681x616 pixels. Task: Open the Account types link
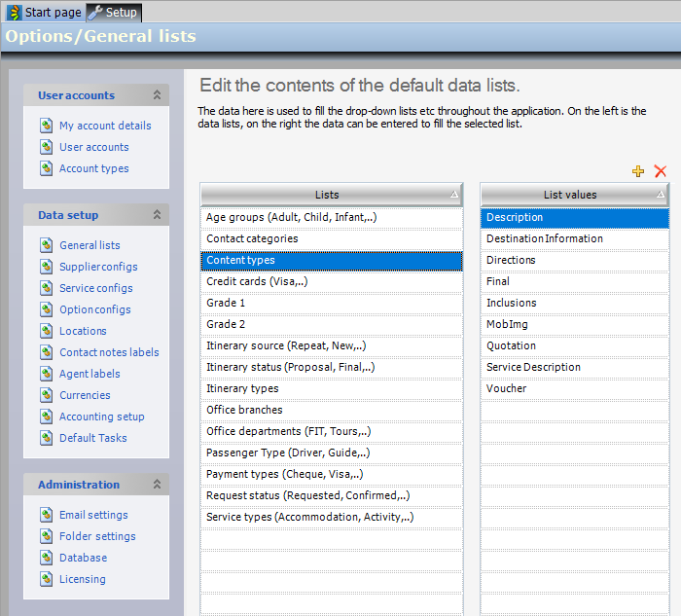[x=93, y=168]
